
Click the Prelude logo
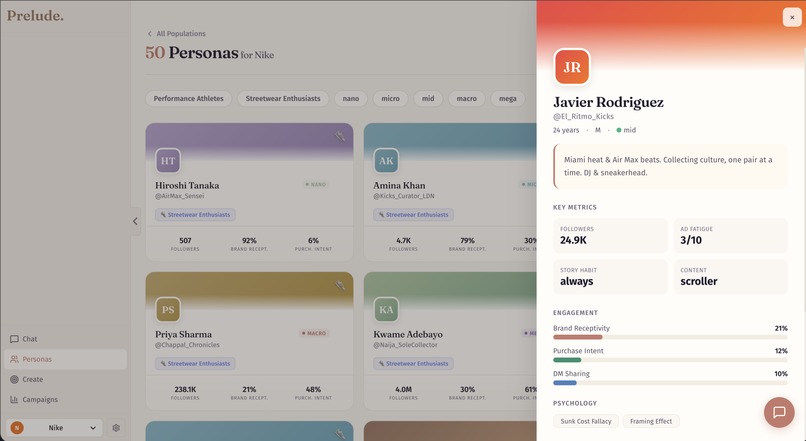click(35, 16)
